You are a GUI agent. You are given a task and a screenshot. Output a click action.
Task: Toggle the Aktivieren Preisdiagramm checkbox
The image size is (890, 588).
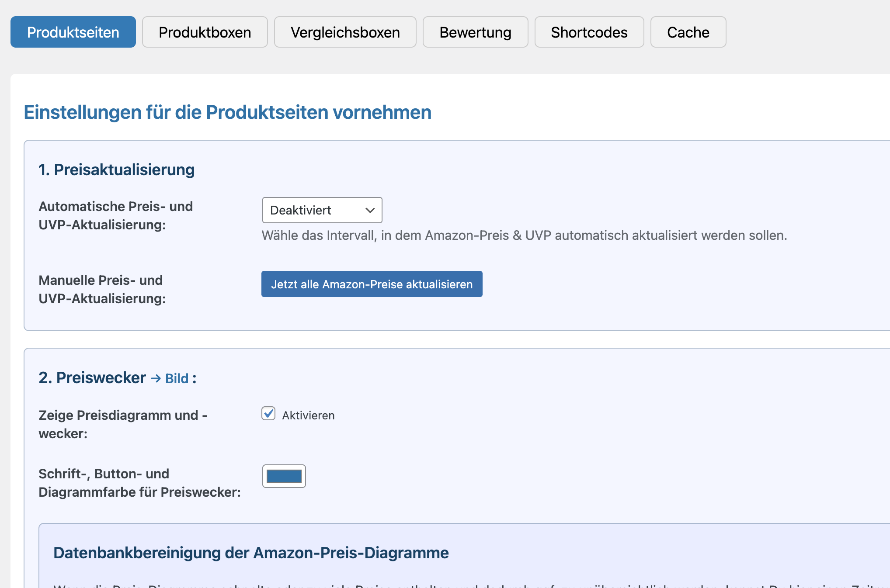point(268,413)
